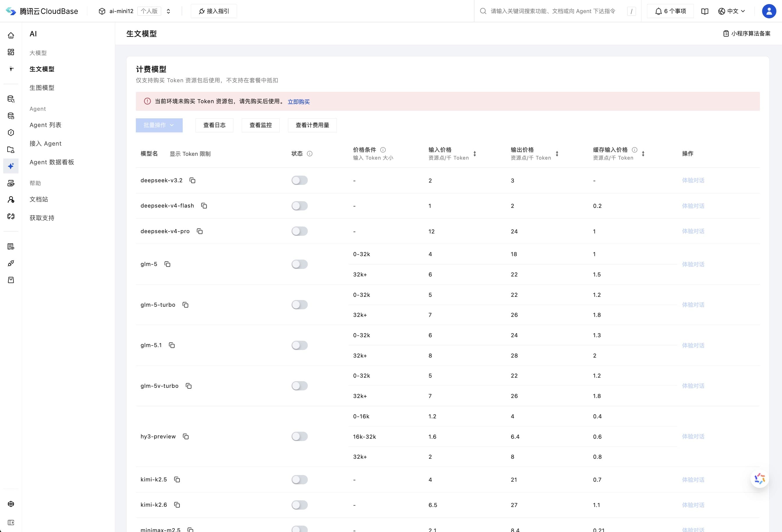Click the info icon next to 价格条件
Screen dimensions: 782x532
(x=383, y=150)
